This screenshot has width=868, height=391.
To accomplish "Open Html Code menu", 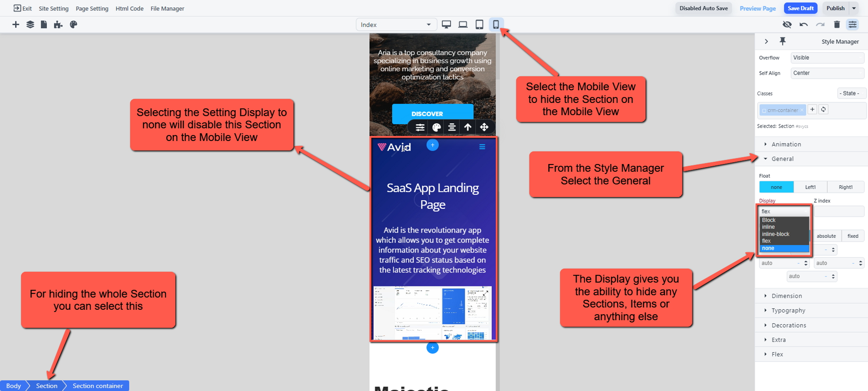I will (129, 9).
